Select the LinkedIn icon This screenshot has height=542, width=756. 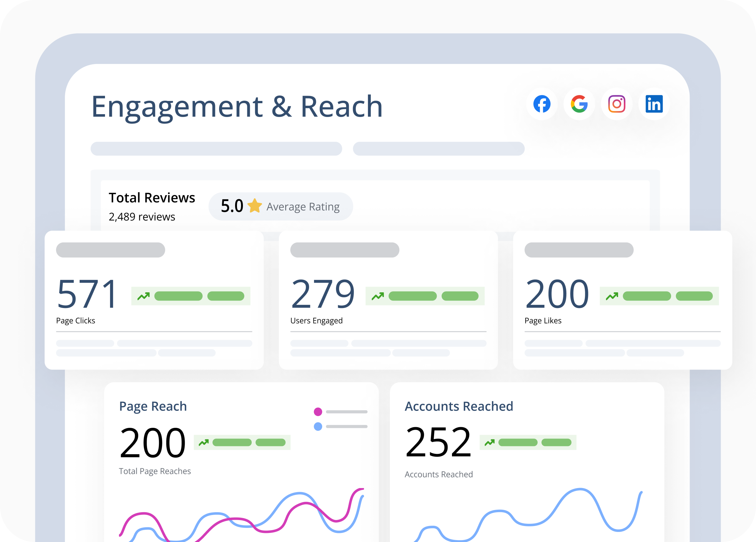[x=654, y=104]
